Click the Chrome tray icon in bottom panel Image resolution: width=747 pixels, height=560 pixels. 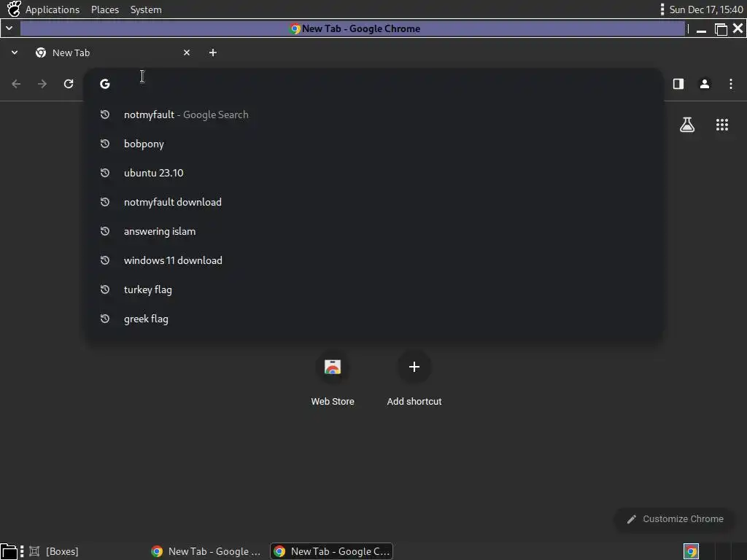point(691,551)
